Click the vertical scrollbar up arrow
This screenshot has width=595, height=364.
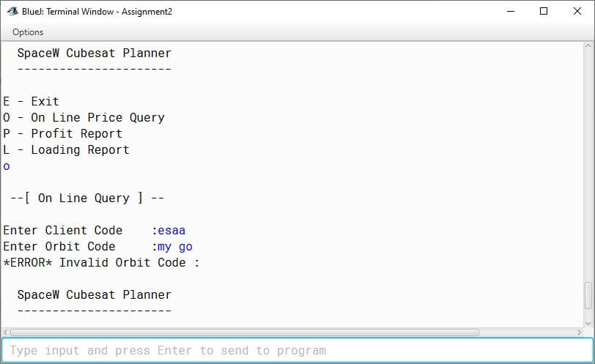click(x=588, y=46)
